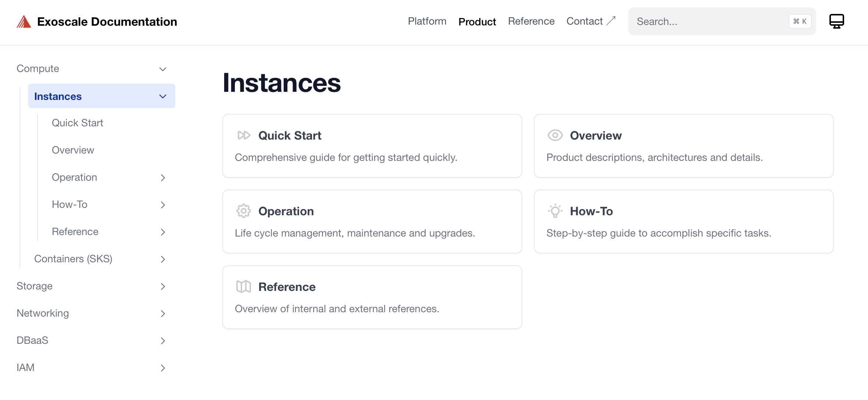The height and width of the screenshot is (400, 868).
Task: Open the theme switcher monitor icon
Action: pos(836,21)
